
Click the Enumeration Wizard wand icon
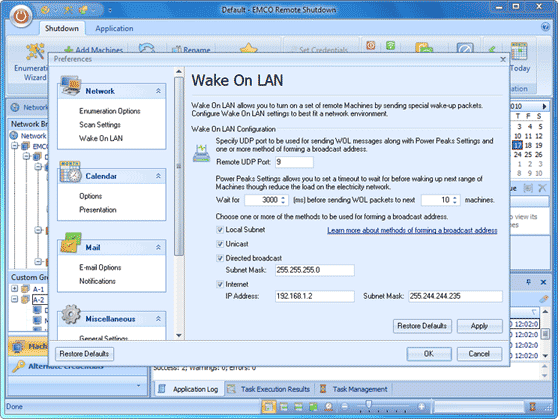pos(35,52)
